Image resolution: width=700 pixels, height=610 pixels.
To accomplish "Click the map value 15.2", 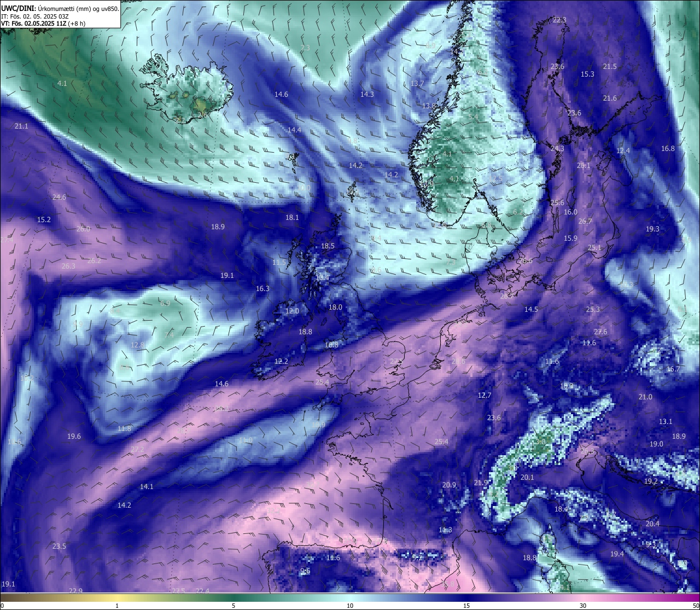I will click(x=44, y=220).
